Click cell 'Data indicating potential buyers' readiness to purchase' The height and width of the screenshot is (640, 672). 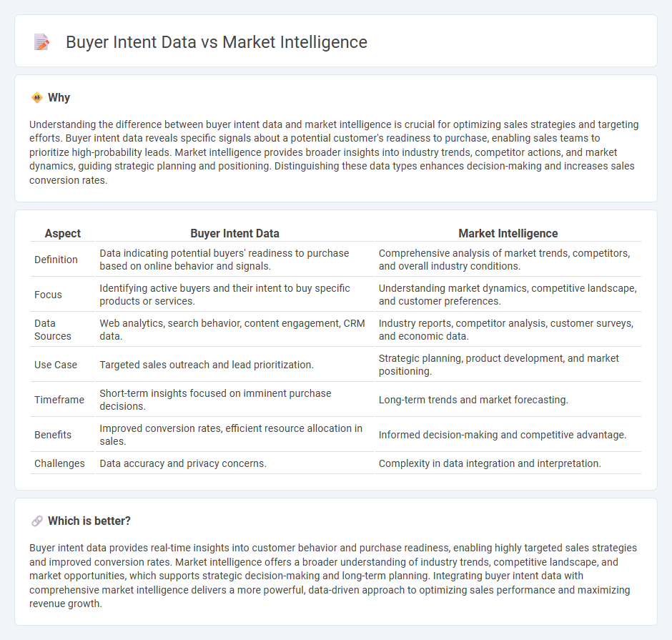click(x=235, y=260)
